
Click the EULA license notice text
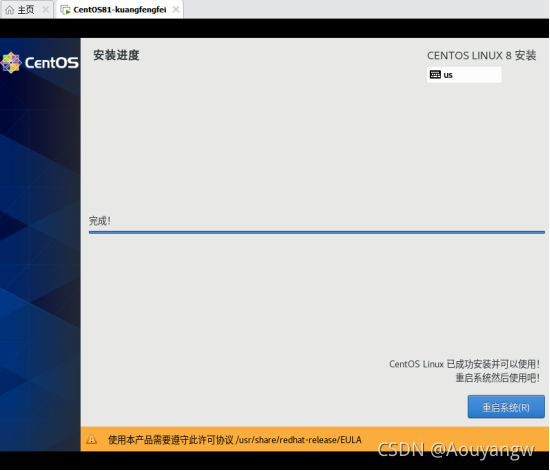coord(235,440)
